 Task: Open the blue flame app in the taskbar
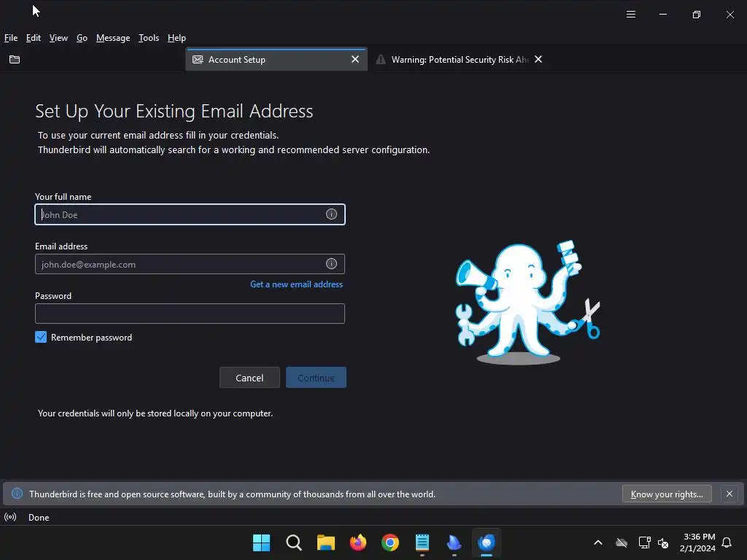click(x=454, y=542)
